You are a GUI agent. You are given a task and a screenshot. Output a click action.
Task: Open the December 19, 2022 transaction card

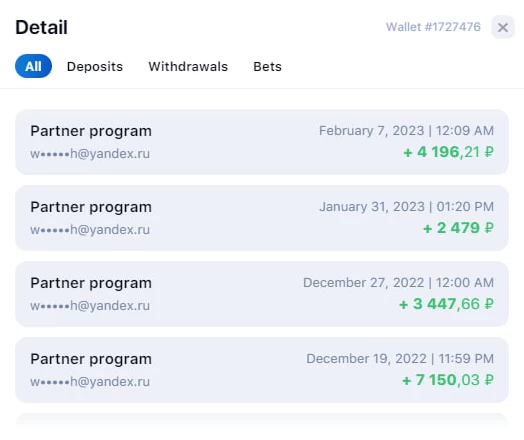[x=262, y=370]
